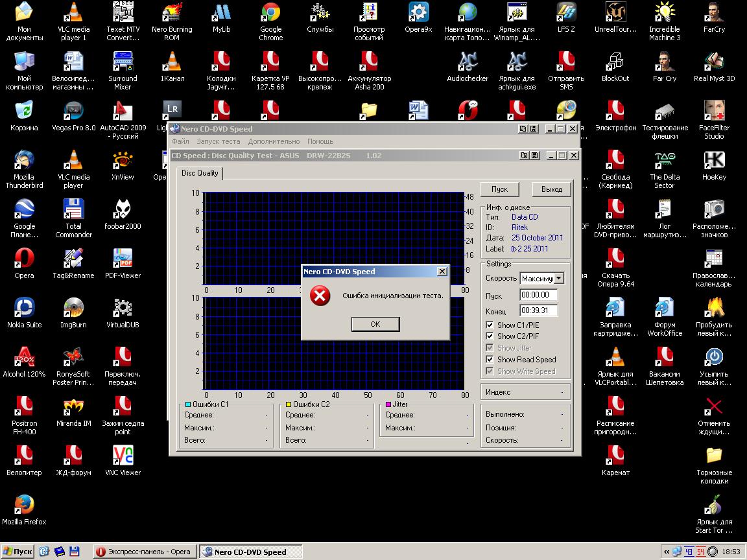Click the quick launch save disk icon
747x560 pixels.
75,552
